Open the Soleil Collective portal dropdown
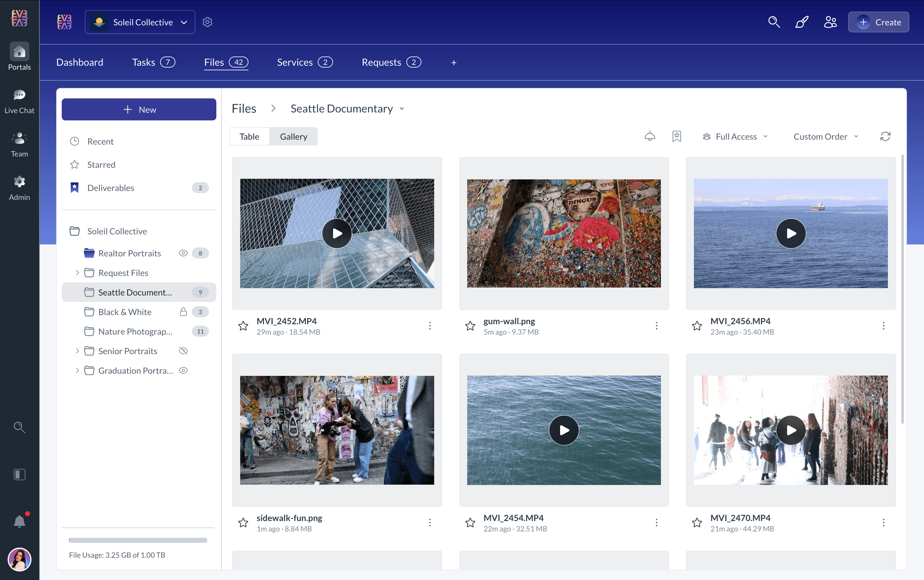Viewport: 924px width, 580px height. coord(140,22)
